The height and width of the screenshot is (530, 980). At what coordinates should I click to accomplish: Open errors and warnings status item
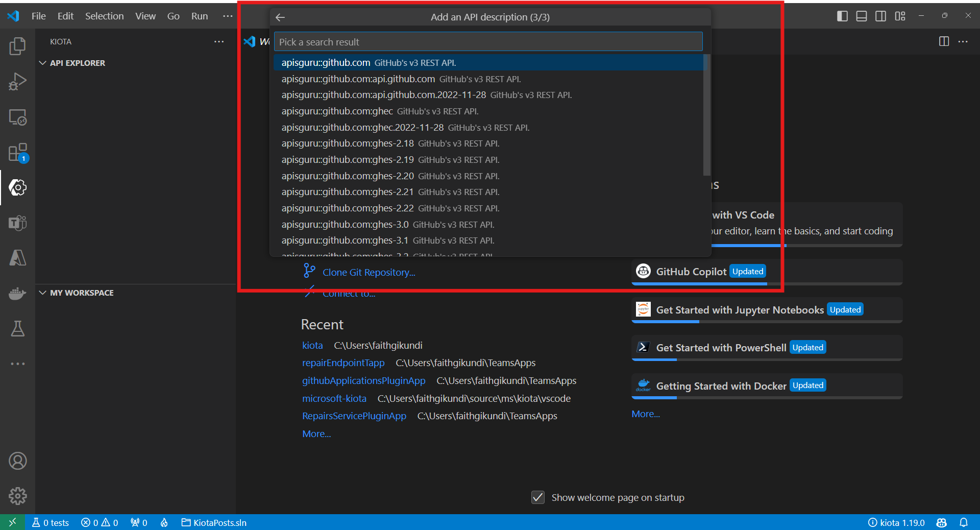click(x=100, y=522)
